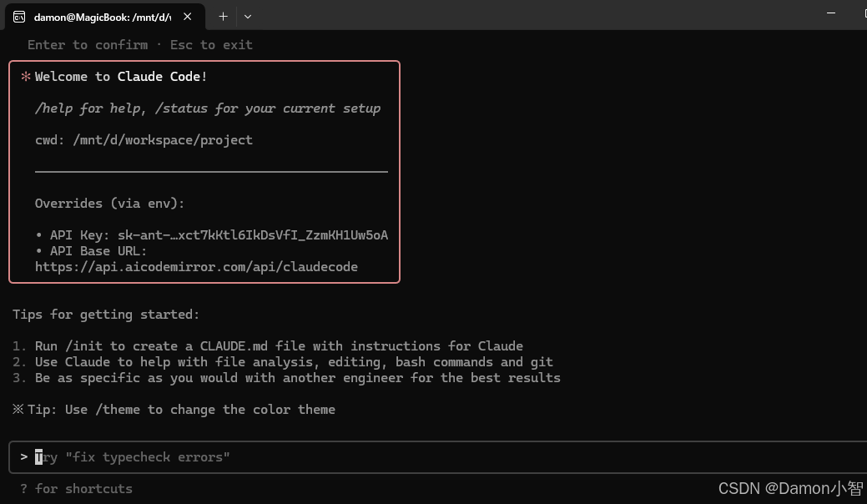This screenshot has width=867, height=504.
Task: Click the "? for shortcuts" hint
Action: (76, 489)
